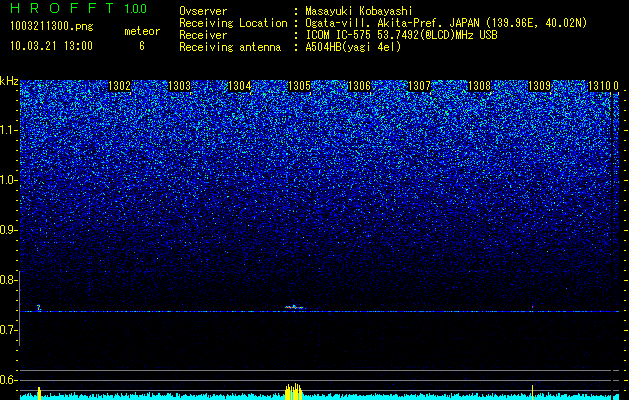Click the Ovserver label
This screenshot has width=629, height=400.
pyautogui.click(x=203, y=11)
